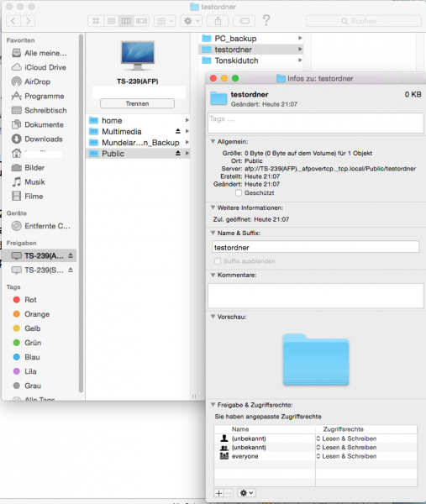Image resolution: width=426 pixels, height=504 pixels.
Task: Switch to Cover Flow view
Action: (x=141, y=21)
